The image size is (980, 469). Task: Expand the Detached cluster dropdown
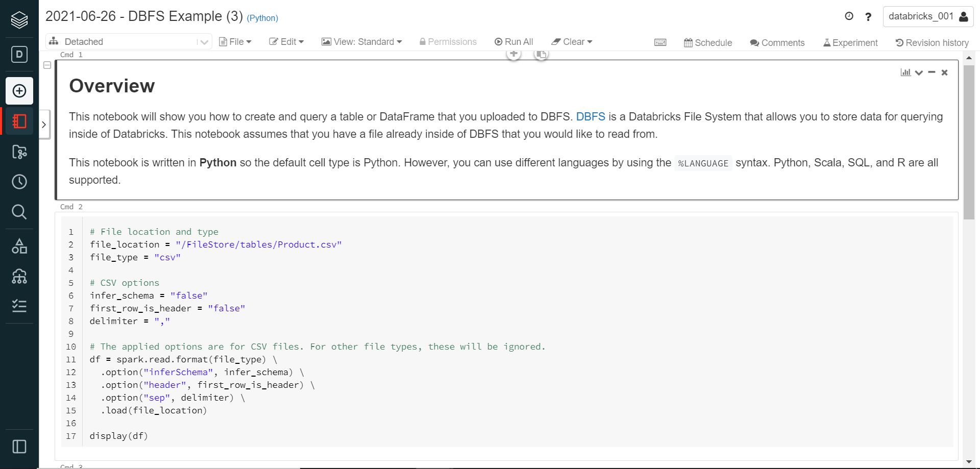(x=204, y=42)
